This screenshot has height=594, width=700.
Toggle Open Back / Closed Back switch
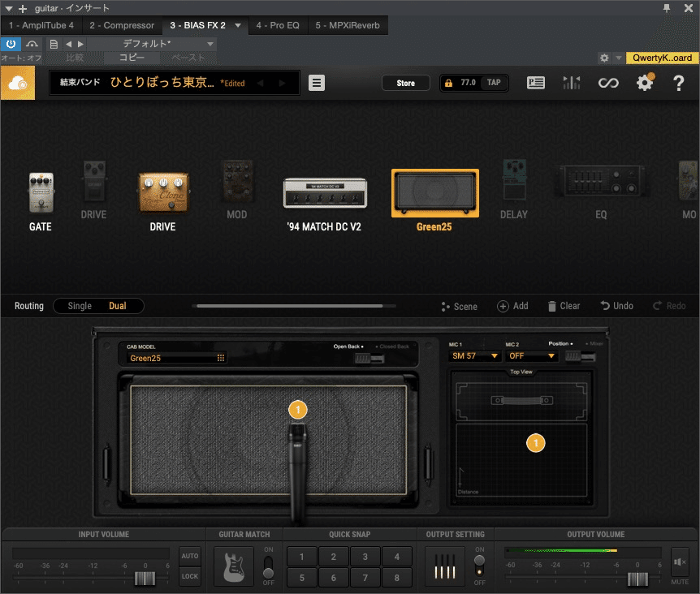(369, 358)
